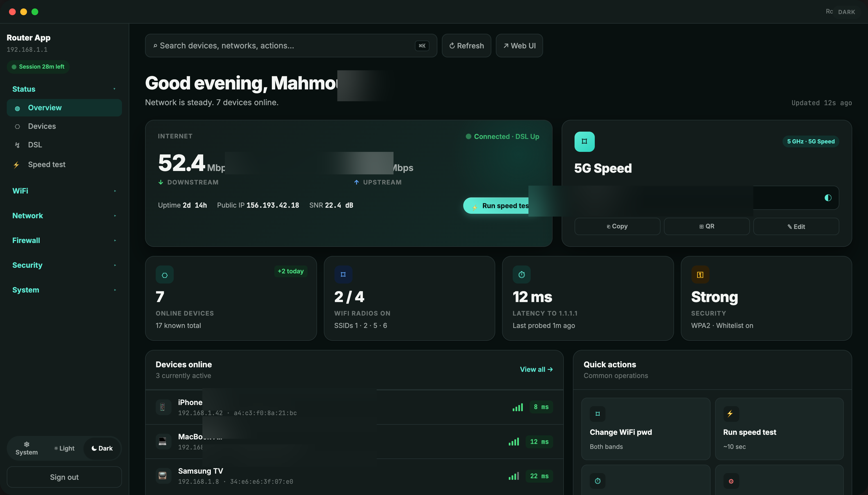Viewport: 868px width, 495px height.
Task: Expand the System section
Action: (x=64, y=290)
